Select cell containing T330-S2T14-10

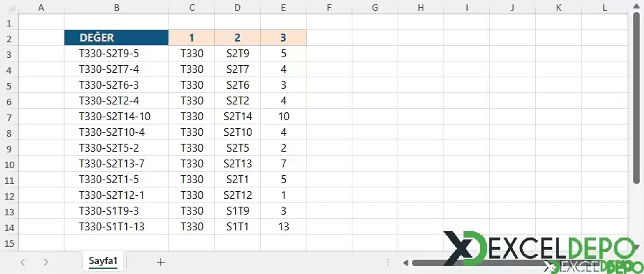tap(117, 117)
